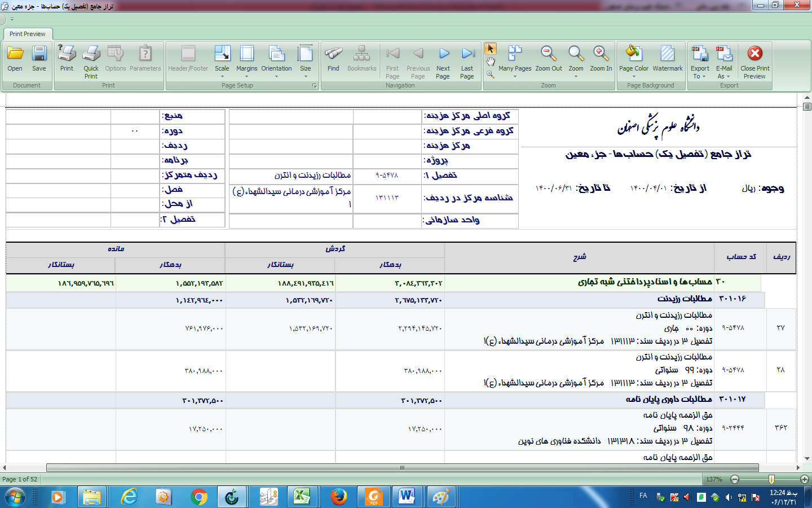
Task: Open Paint from the taskbar
Action: pyautogui.click(x=441, y=497)
